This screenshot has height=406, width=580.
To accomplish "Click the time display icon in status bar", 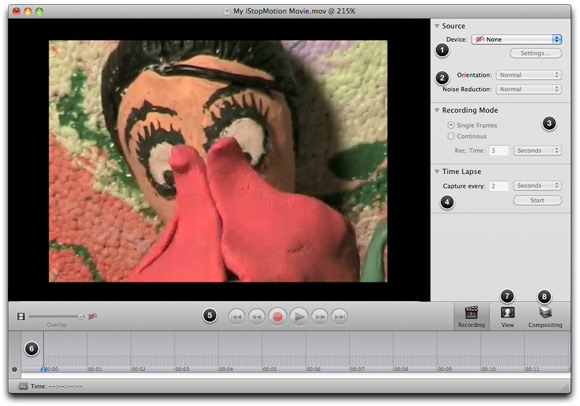I will pyautogui.click(x=23, y=386).
